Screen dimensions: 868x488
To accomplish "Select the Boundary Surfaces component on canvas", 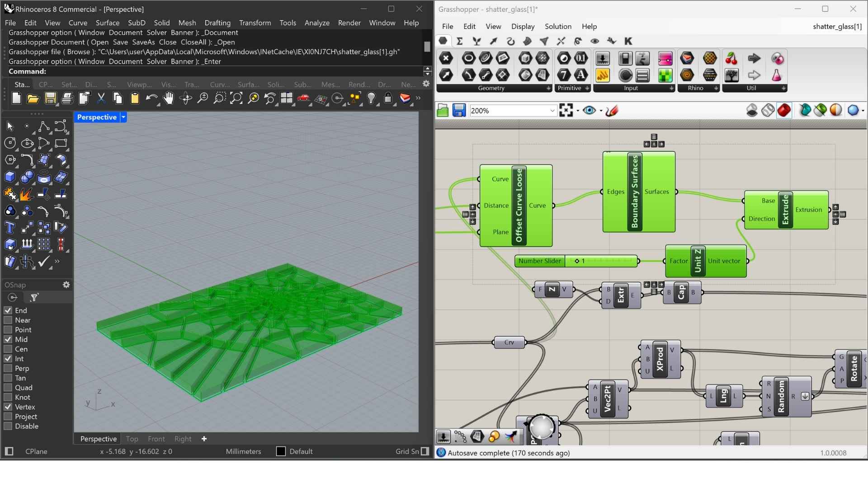I will coord(639,192).
